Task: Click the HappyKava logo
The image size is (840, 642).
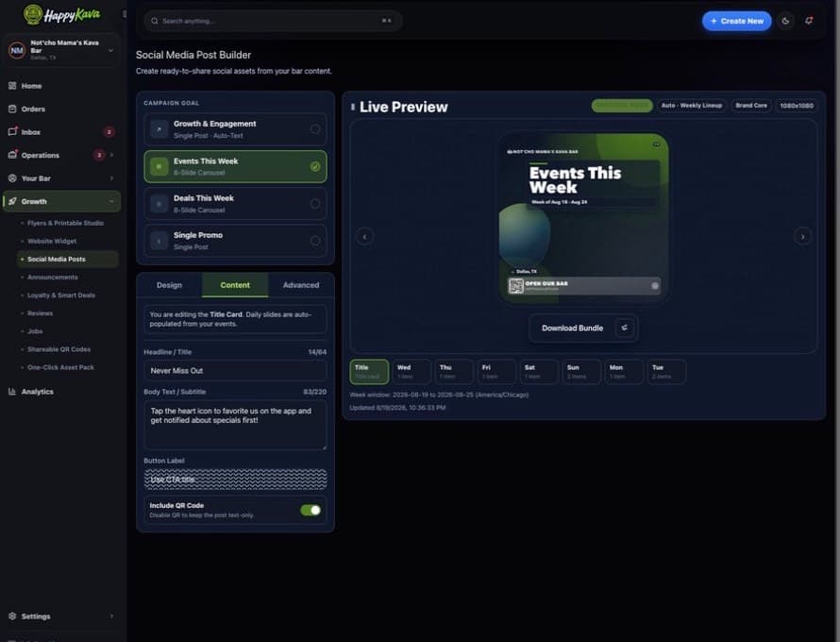Action: pos(61,14)
